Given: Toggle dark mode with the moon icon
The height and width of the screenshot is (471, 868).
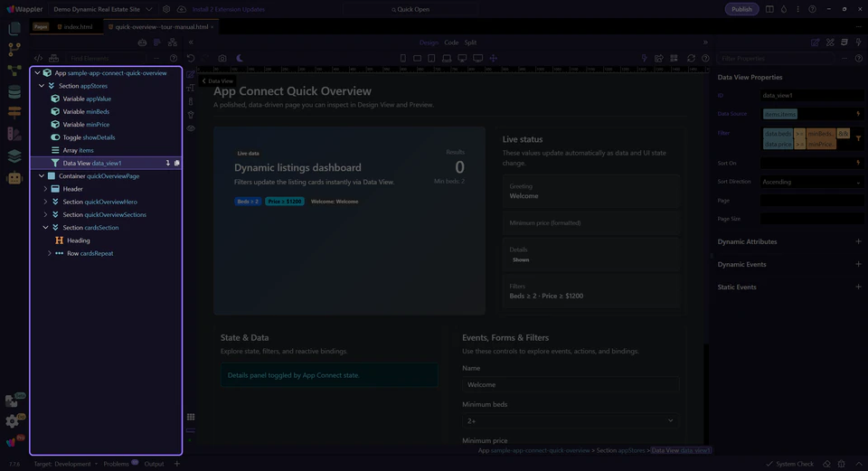Looking at the screenshot, I should tap(240, 58).
